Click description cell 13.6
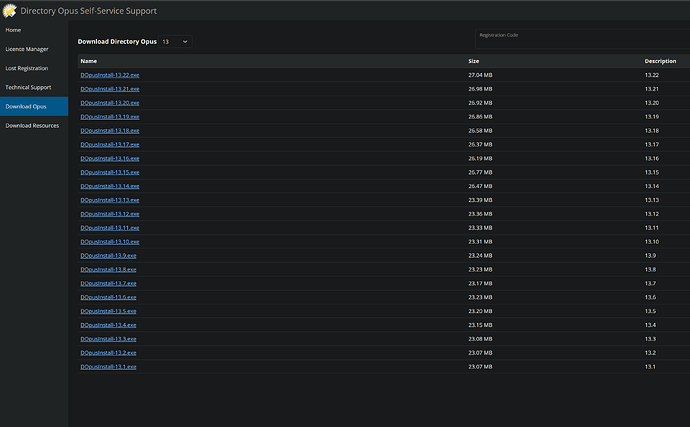 (650, 297)
